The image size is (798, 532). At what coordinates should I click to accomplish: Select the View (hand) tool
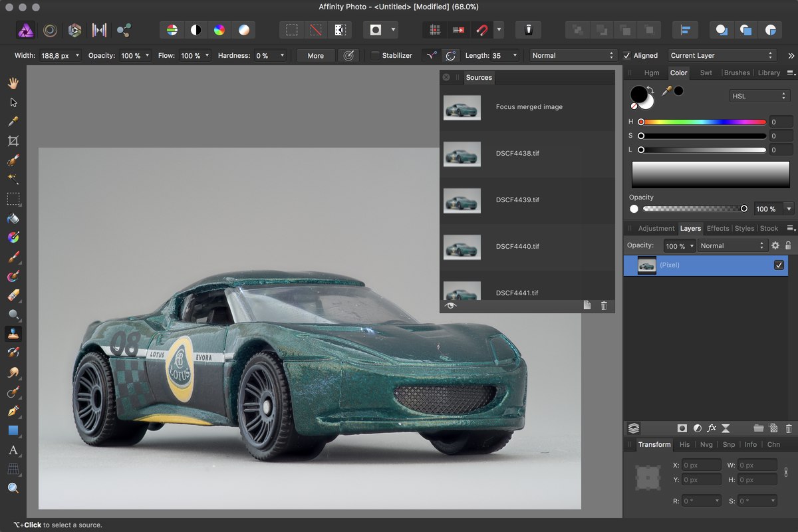pos(13,83)
